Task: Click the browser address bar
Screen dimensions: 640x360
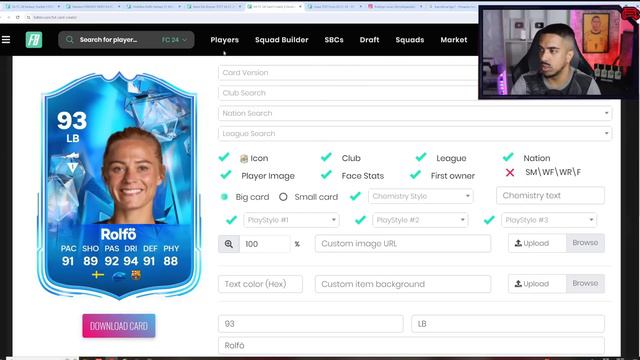Action: (249, 17)
